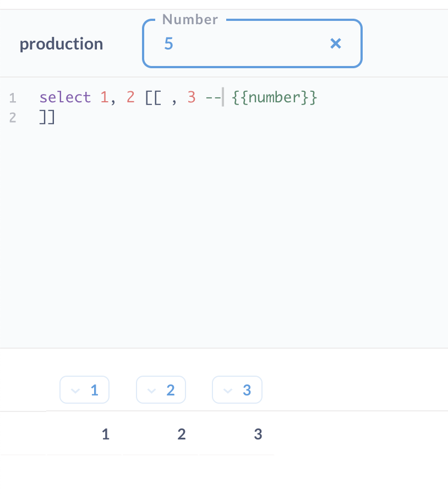
Task: Clear the Number filter with the X icon
Action: (x=336, y=43)
